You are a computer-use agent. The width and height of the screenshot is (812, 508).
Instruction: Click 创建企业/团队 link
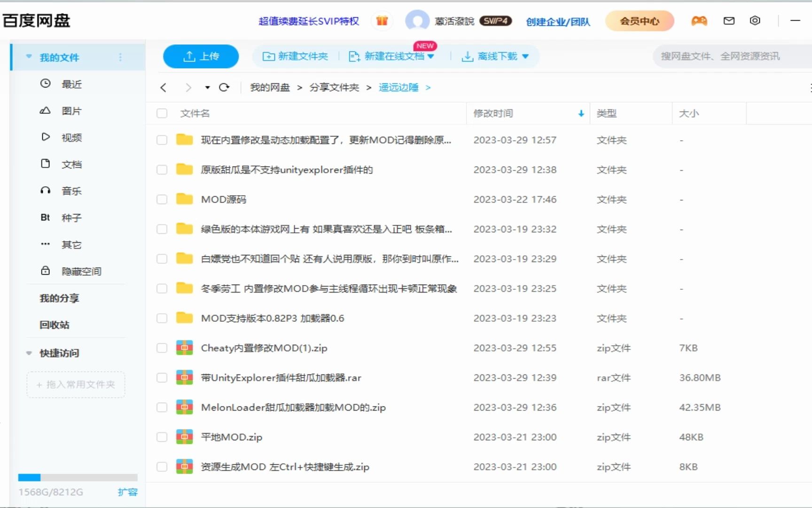pos(558,22)
